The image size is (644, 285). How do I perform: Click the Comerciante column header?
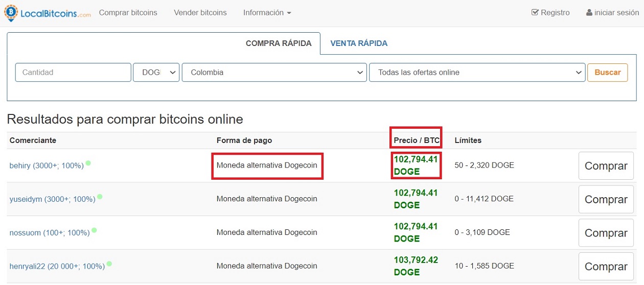(33, 140)
